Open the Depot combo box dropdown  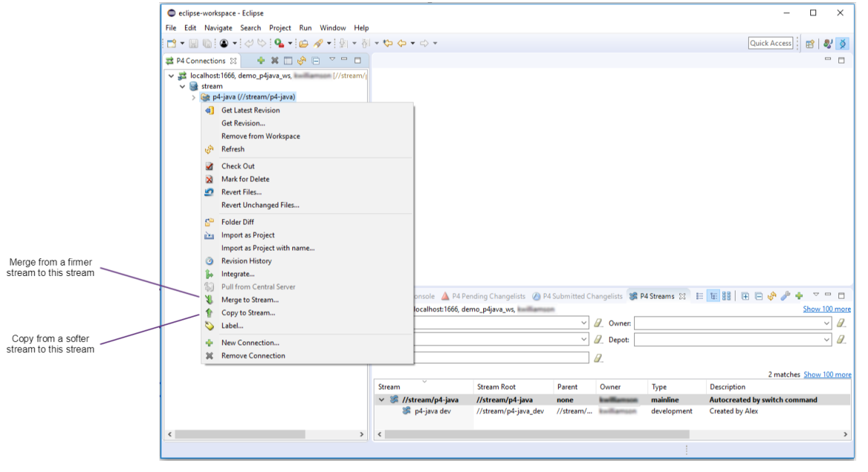827,340
